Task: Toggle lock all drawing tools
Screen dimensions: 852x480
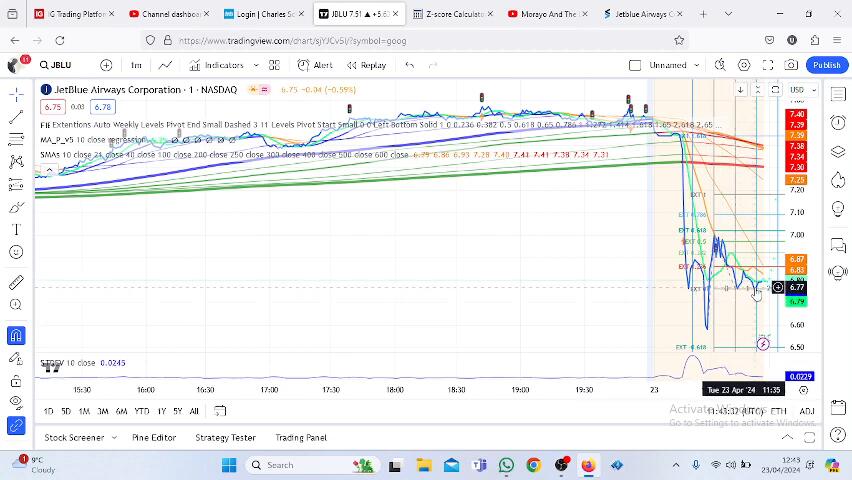Action: 16,381
